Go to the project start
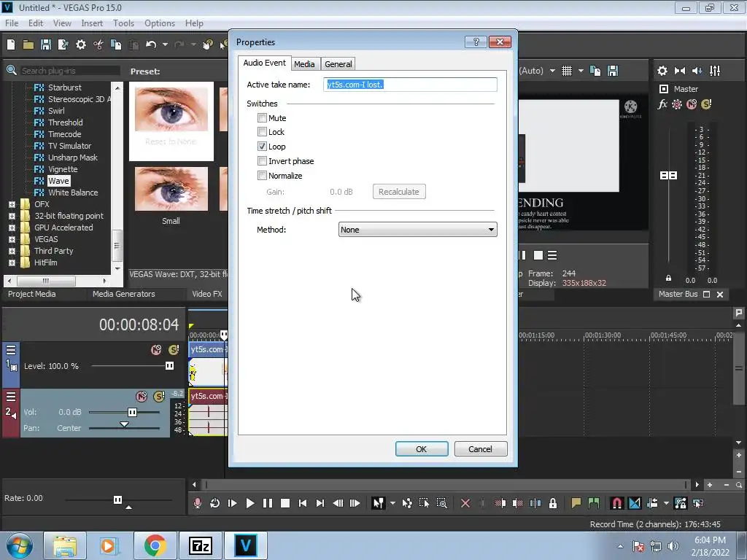This screenshot has width=747, height=560. (x=303, y=503)
